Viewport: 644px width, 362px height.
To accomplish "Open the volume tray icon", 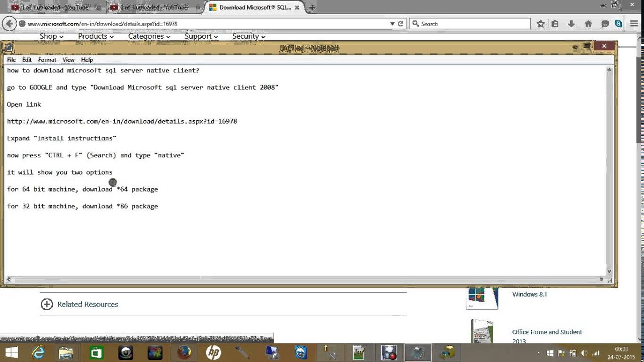I will (x=584, y=353).
